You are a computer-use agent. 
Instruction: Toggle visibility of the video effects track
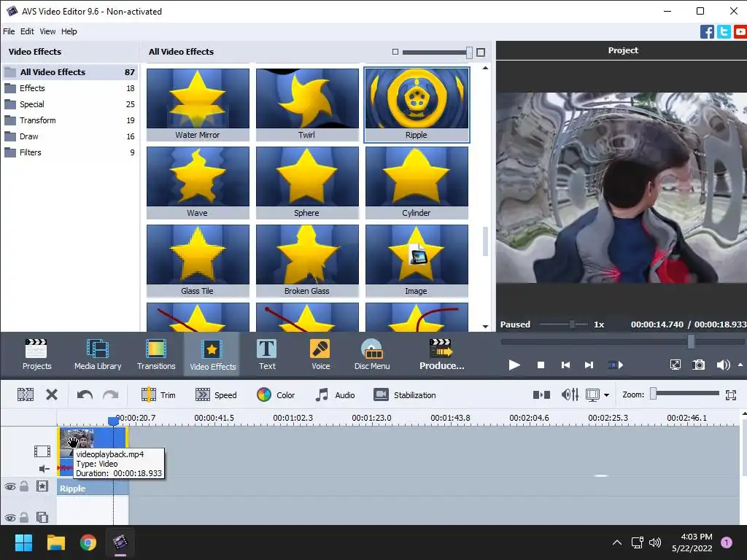10,486
